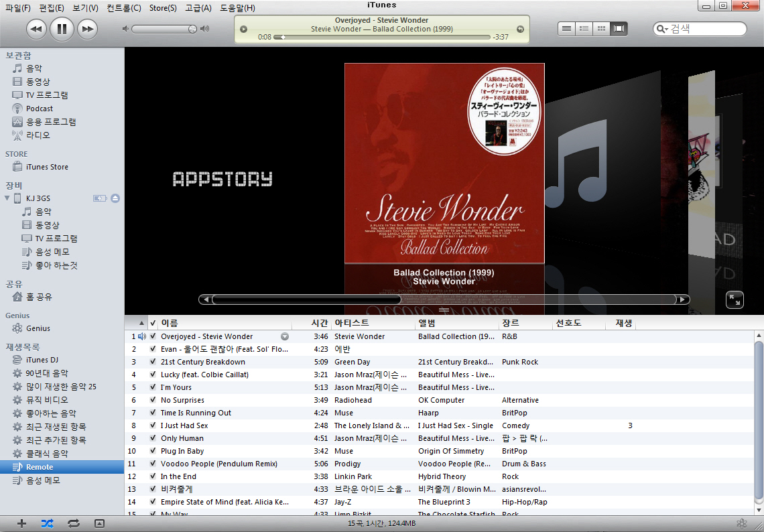This screenshot has width=764, height=532.
Task: Open the 보기(V) menu
Action: (85, 8)
